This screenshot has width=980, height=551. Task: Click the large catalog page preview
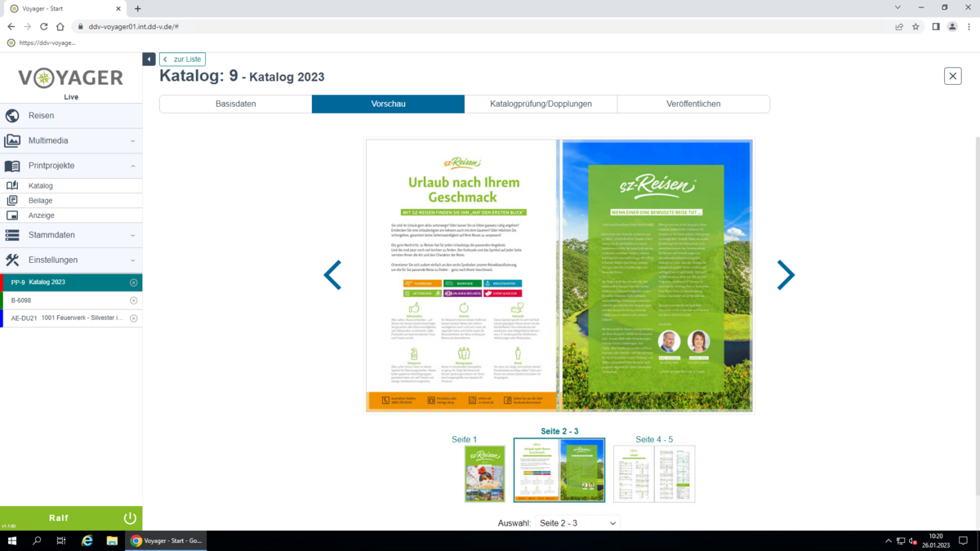pyautogui.click(x=559, y=276)
